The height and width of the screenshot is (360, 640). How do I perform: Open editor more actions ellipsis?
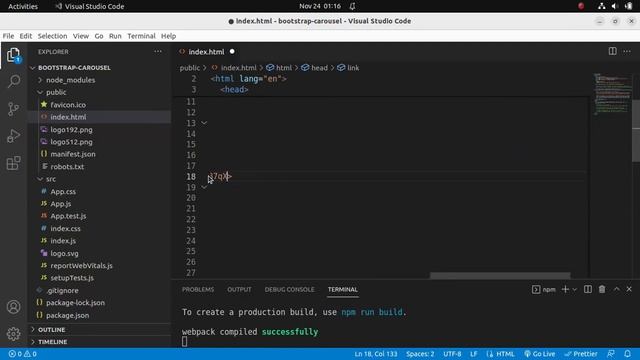click(x=627, y=51)
